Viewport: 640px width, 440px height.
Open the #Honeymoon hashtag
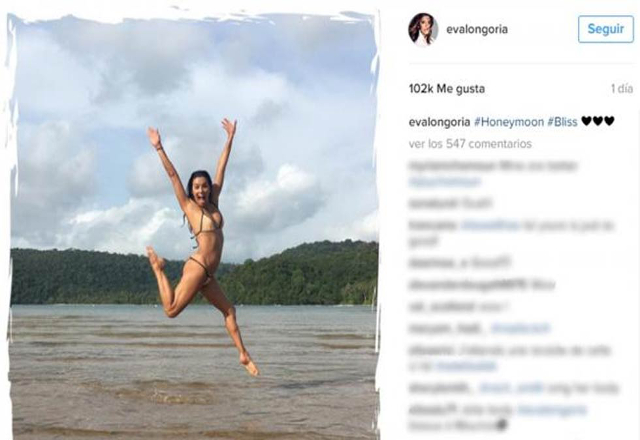coord(509,122)
